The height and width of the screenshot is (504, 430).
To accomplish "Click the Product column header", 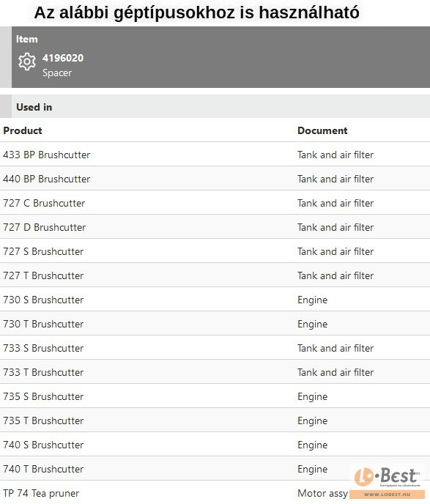I will point(23,130).
